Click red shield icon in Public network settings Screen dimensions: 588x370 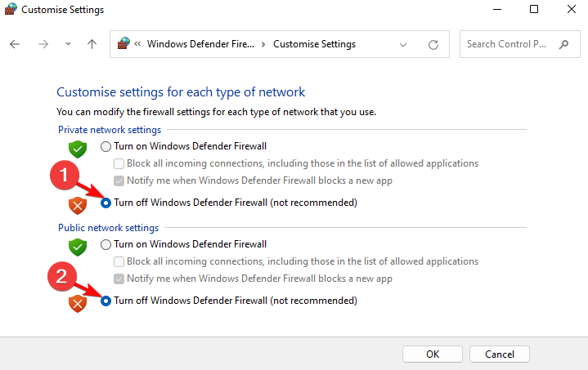pos(78,303)
